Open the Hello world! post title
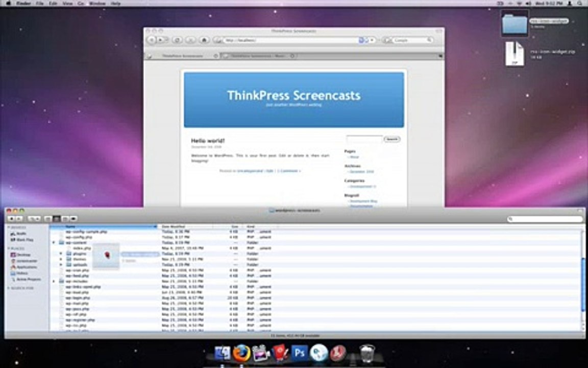Screen dimensions: 588x368 pyautogui.click(x=208, y=141)
